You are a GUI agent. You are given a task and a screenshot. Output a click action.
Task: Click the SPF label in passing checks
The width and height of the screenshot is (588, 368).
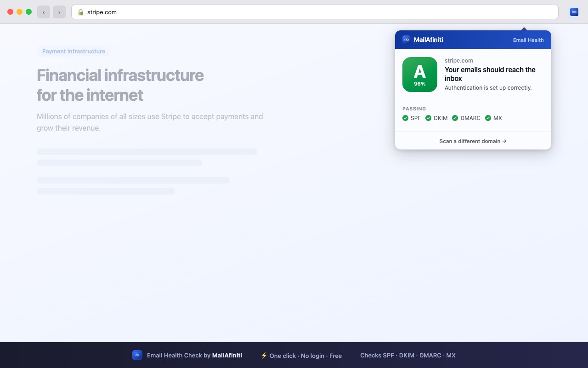[x=416, y=118]
